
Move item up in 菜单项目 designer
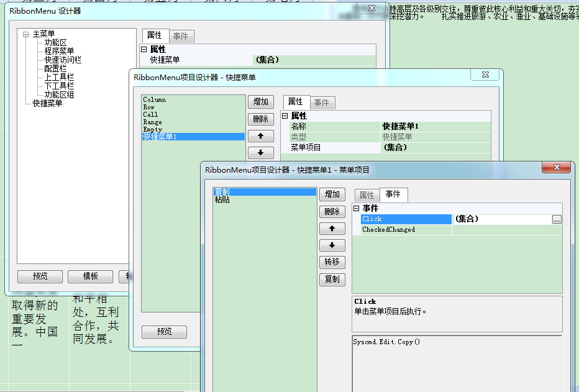332,229
